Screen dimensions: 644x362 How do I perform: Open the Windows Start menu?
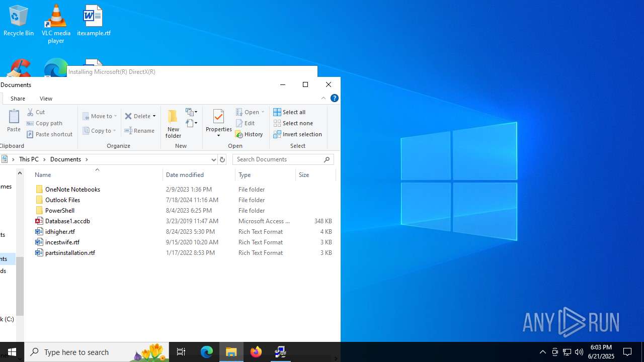[12, 352]
